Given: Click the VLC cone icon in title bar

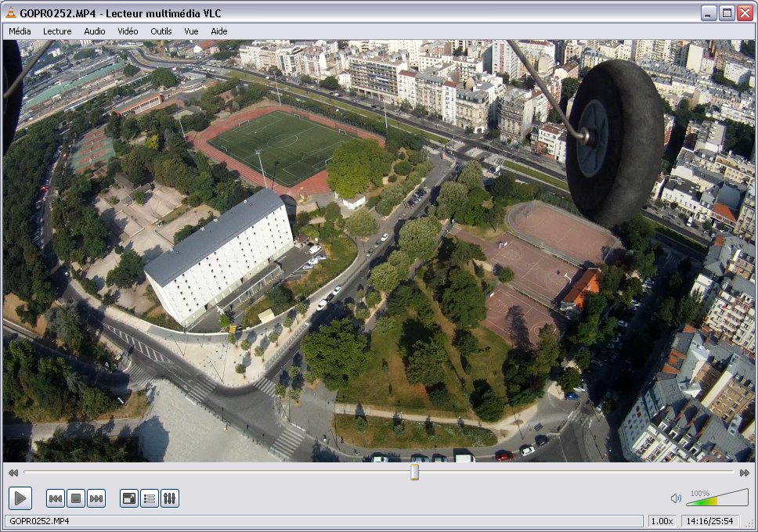Looking at the screenshot, I should [10, 13].
